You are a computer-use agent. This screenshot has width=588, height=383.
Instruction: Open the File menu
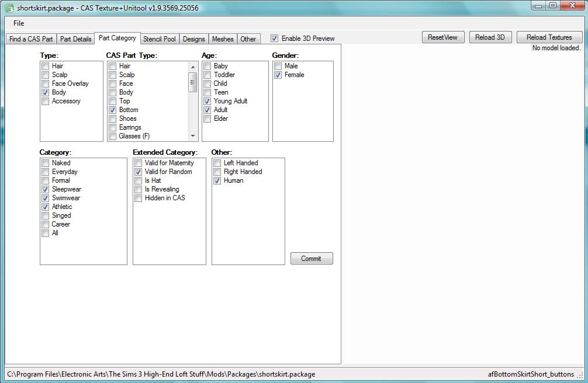point(19,23)
